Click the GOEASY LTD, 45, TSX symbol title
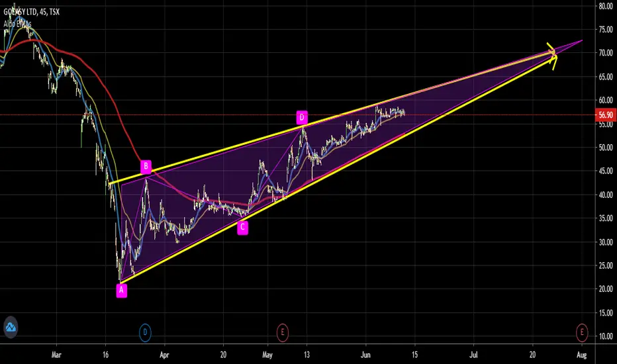Screen dimensions: 617x364 click(x=32, y=12)
